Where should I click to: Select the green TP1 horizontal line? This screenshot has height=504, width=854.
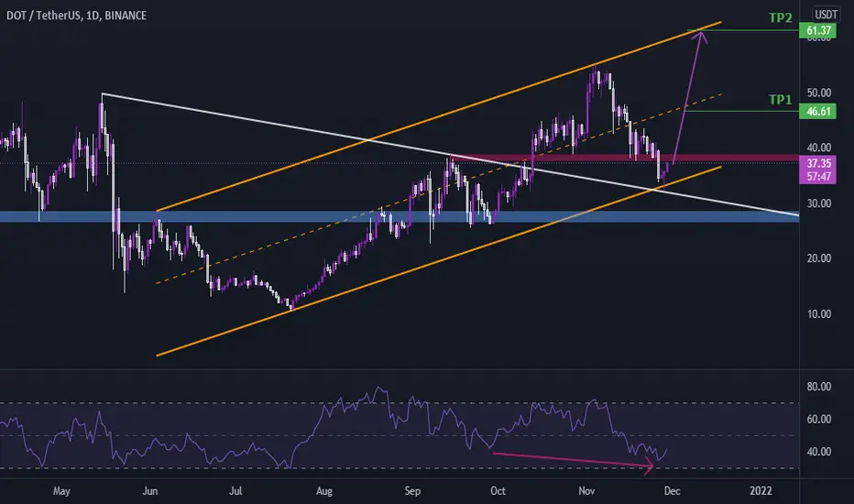coord(740,112)
